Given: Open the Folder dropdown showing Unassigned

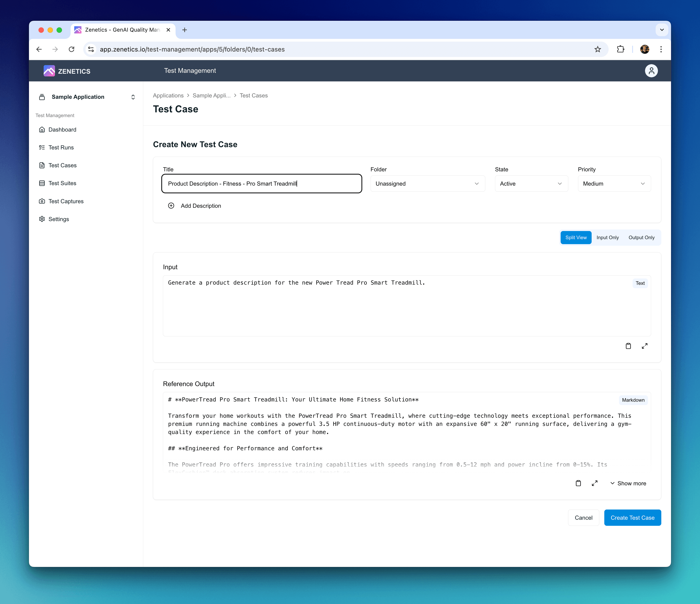Looking at the screenshot, I should coord(427,183).
